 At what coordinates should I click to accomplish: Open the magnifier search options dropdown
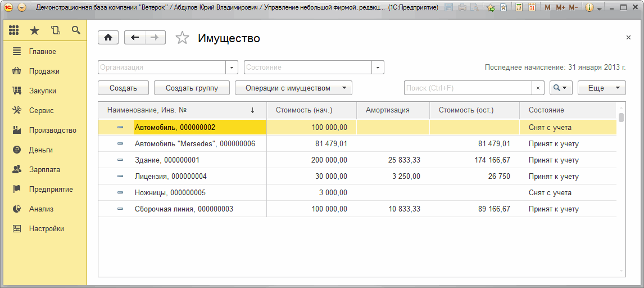pos(561,88)
